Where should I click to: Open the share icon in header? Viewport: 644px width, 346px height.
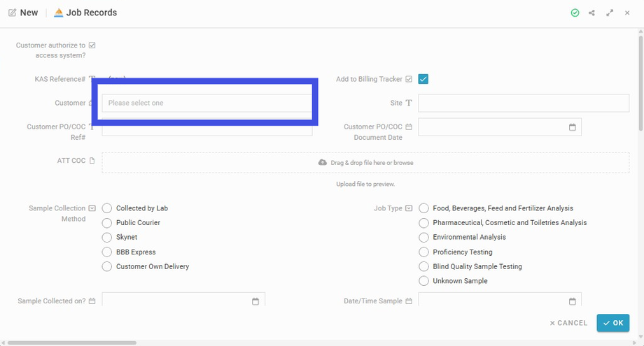[x=591, y=13]
